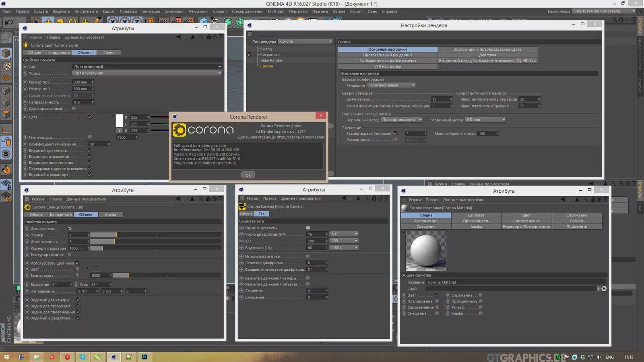Screen dimensions: 644x362
Task: Open the Рендеринг menu in main menu bar
Action: (x=198, y=11)
